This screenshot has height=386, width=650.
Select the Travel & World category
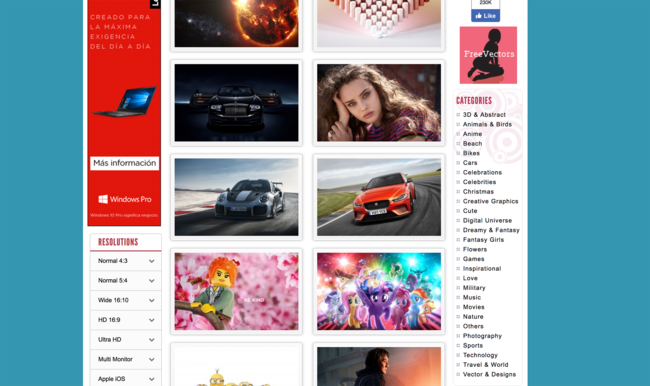click(x=485, y=364)
